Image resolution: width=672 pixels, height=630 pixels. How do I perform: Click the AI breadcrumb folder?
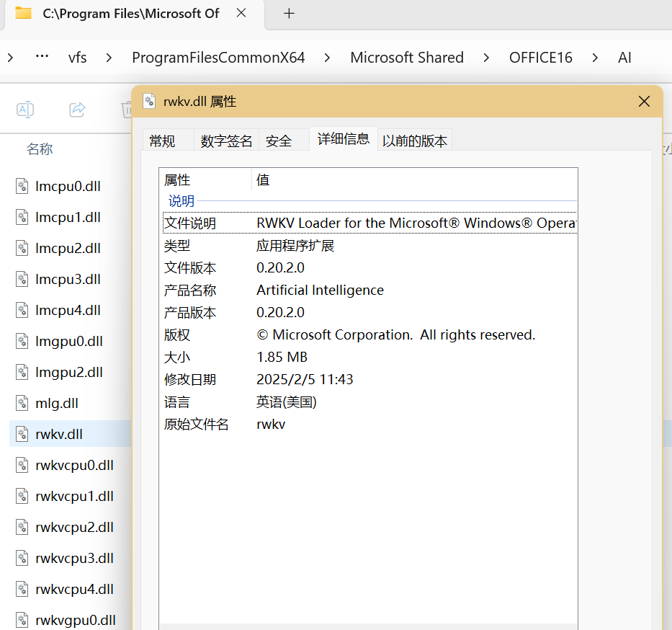pyautogui.click(x=625, y=58)
